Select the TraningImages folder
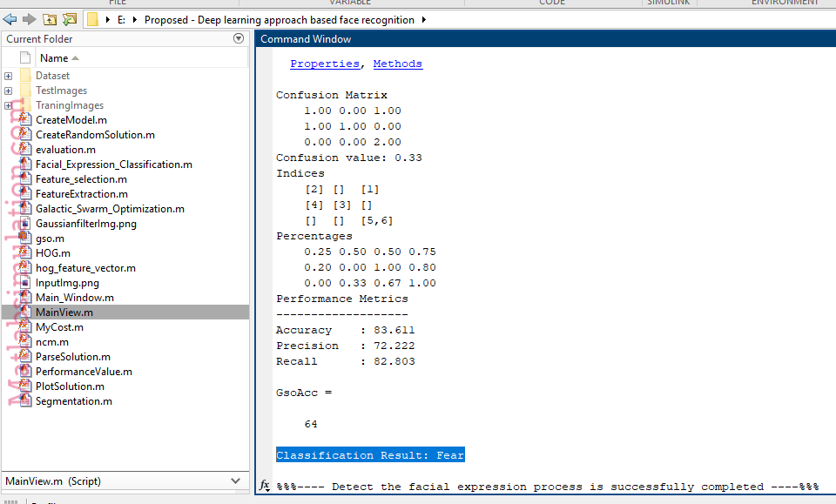This screenshot has height=504, width=836. 70,105
